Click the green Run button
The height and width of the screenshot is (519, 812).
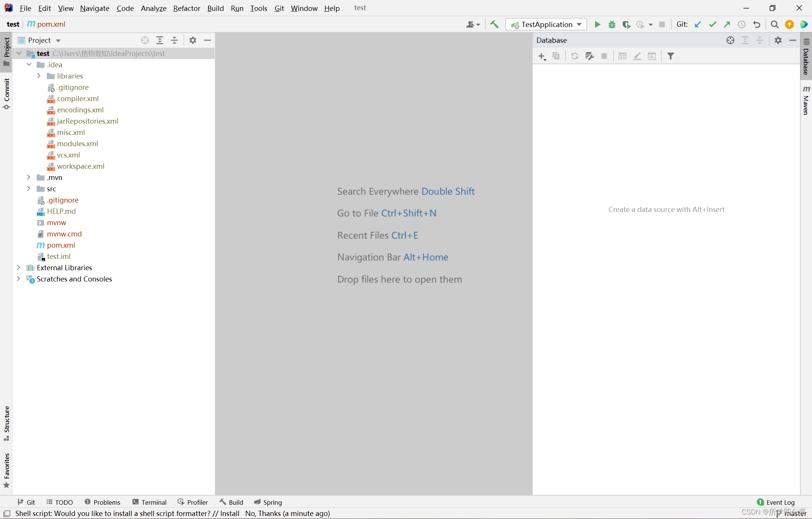(597, 24)
